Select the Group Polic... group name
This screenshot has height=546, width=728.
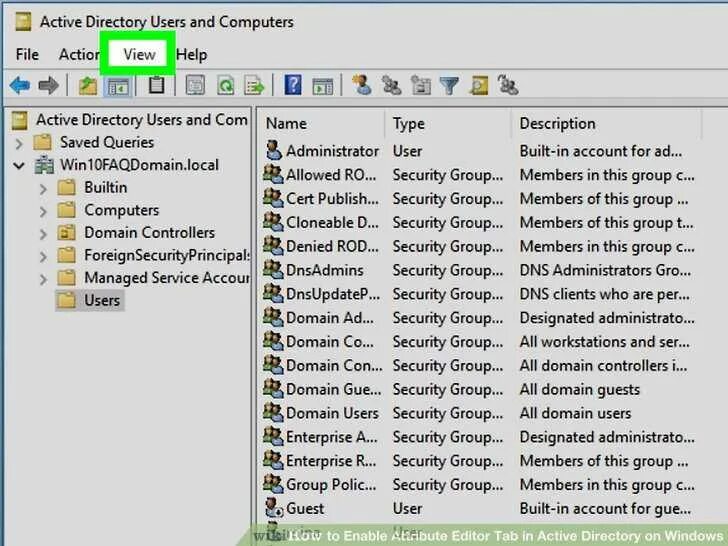click(331, 484)
